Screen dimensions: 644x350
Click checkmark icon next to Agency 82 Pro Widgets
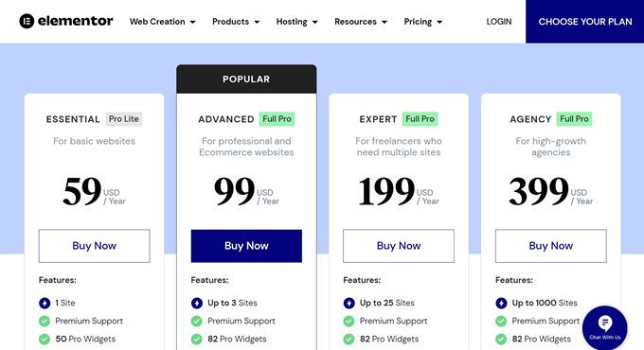tap(501, 340)
